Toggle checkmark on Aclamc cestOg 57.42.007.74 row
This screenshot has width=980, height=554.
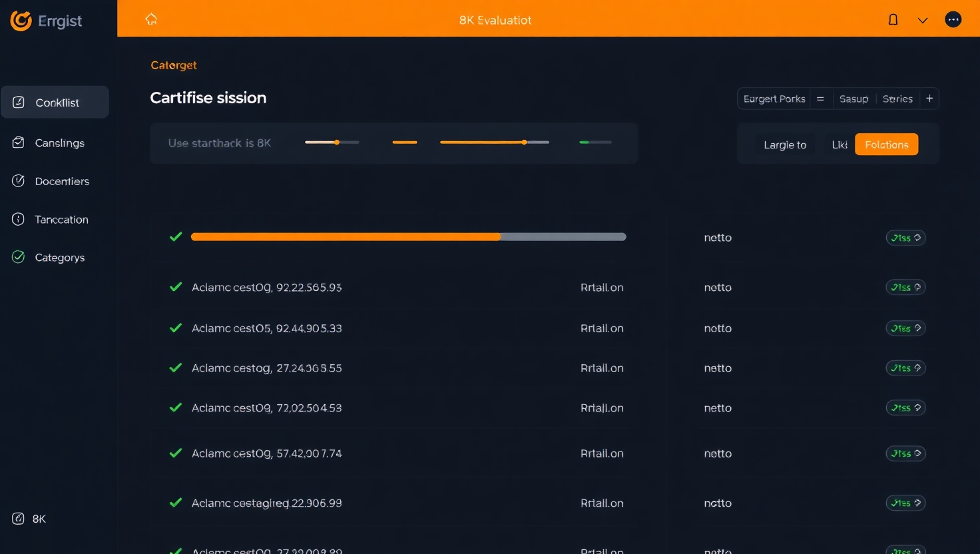(176, 453)
